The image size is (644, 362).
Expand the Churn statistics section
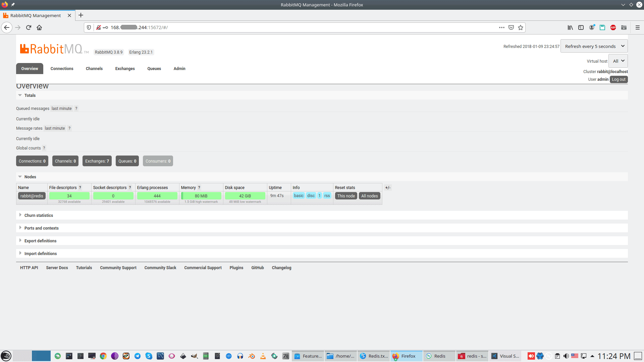(39, 216)
